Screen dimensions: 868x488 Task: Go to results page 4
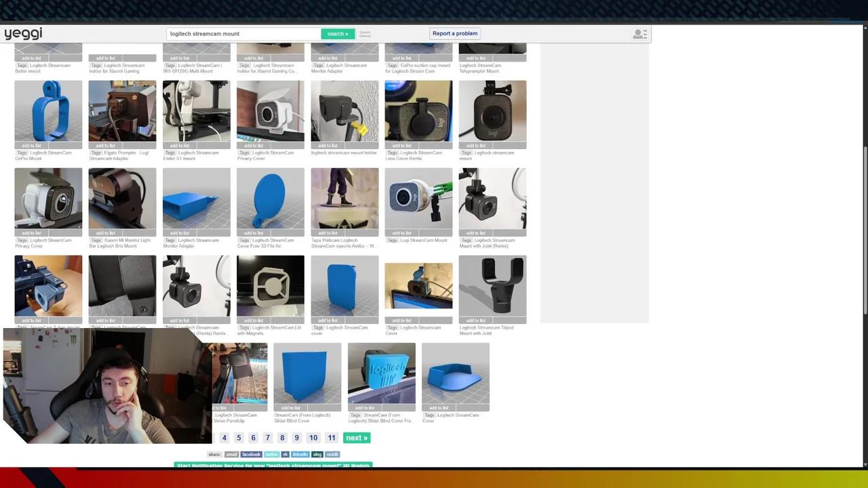pos(224,438)
